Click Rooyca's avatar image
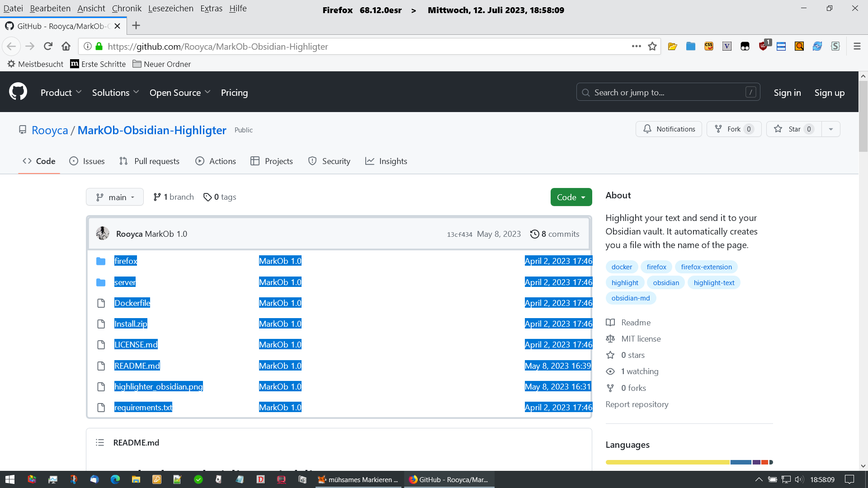The width and height of the screenshot is (868, 488). coord(103,234)
